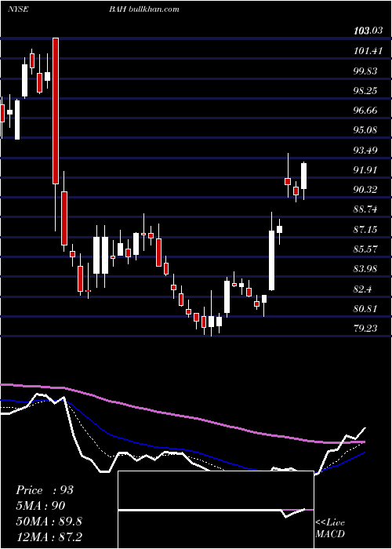This screenshot has height=549, width=392.
Task: Click the BAH bullkhan.com title text
Action: [x=143, y=9]
